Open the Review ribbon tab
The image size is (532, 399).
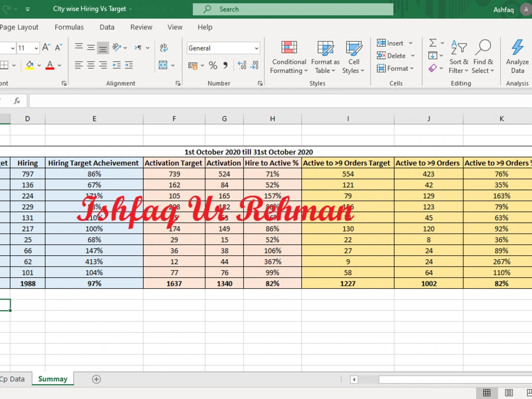[x=141, y=27]
